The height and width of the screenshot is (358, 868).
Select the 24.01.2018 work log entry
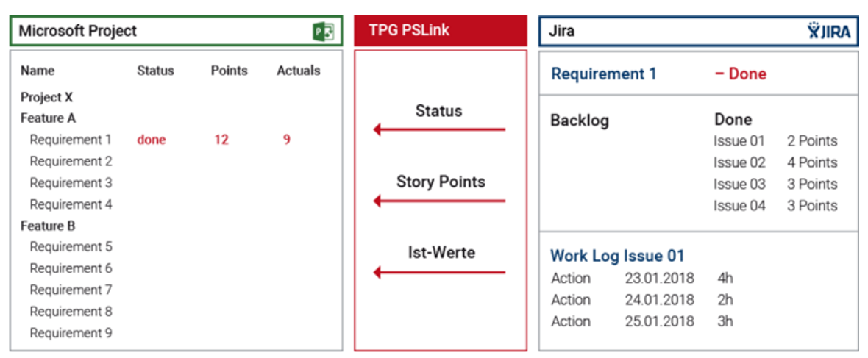[x=659, y=300]
